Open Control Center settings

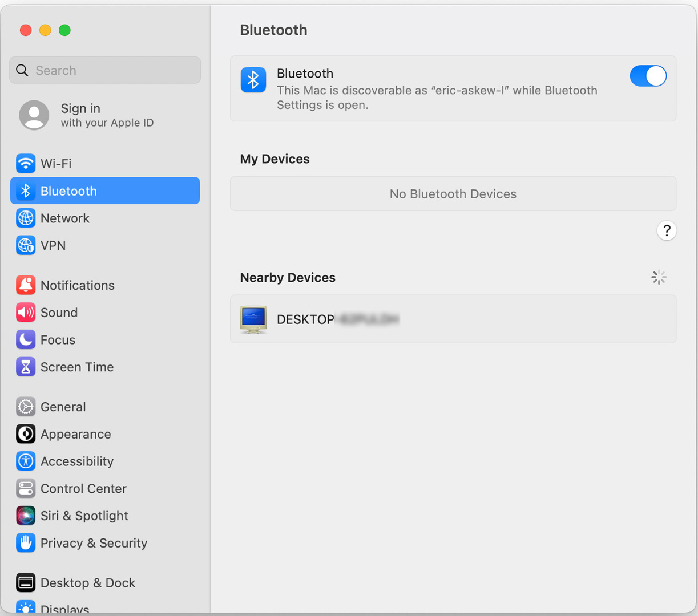pyautogui.click(x=83, y=489)
